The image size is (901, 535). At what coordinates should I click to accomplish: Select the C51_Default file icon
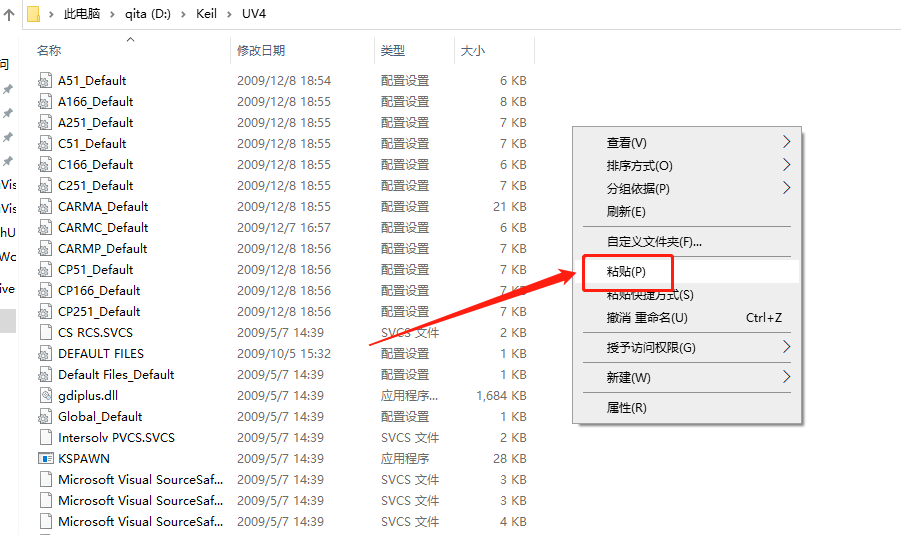pyautogui.click(x=45, y=144)
